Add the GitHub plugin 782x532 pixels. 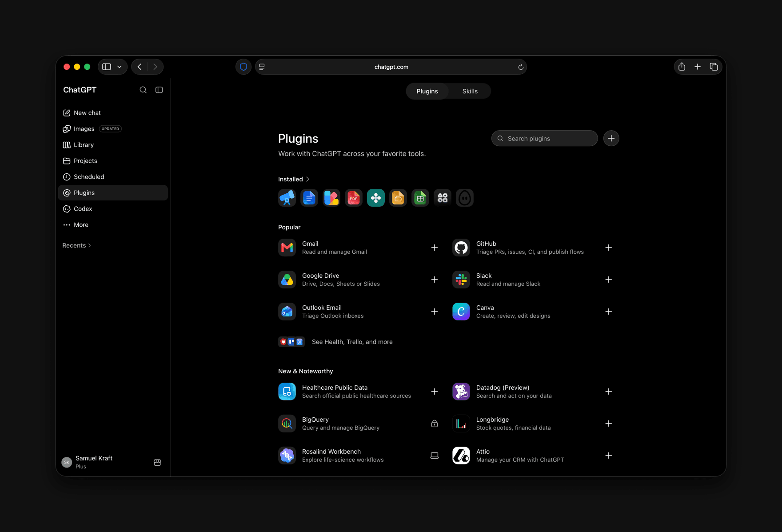click(x=609, y=248)
